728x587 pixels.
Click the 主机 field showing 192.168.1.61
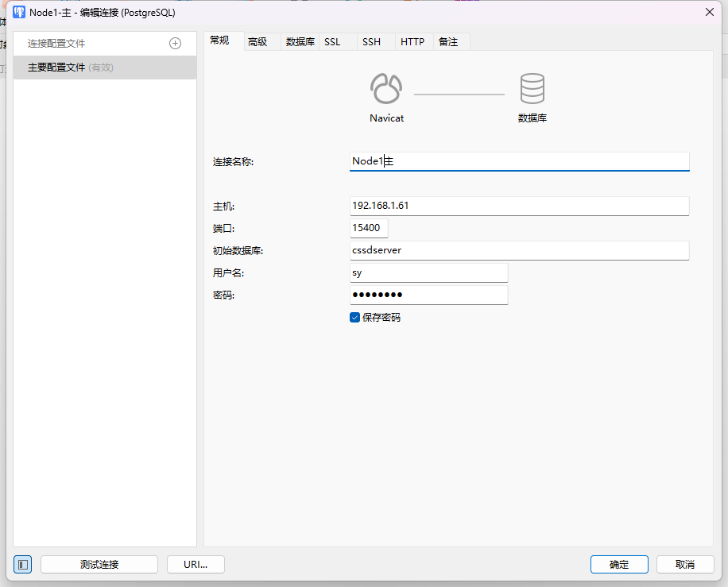[x=519, y=206]
